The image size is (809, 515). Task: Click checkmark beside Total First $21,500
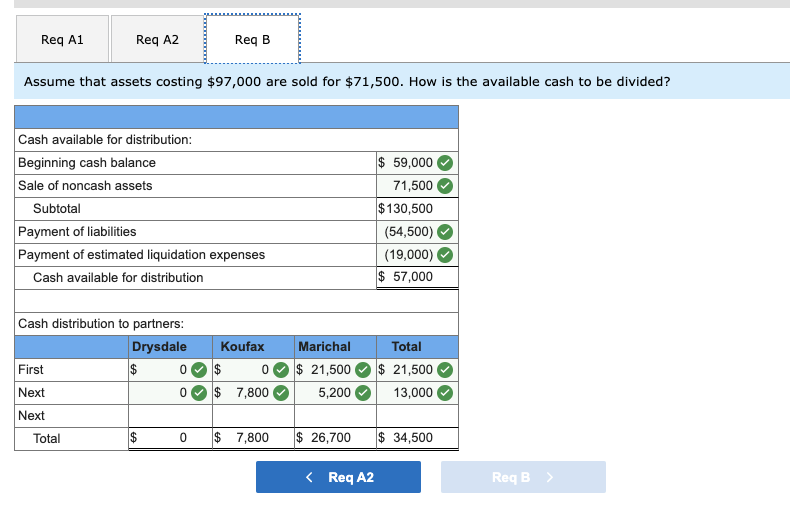[445, 370]
